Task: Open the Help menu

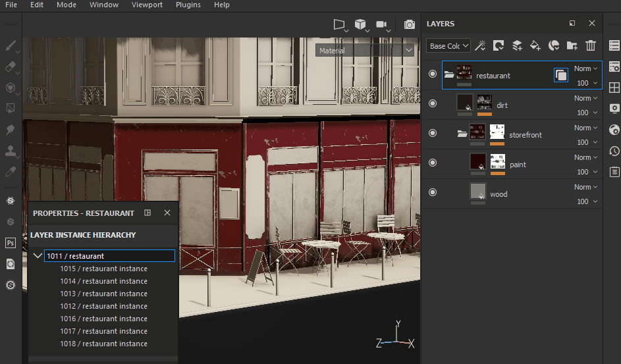Action: pos(221,5)
